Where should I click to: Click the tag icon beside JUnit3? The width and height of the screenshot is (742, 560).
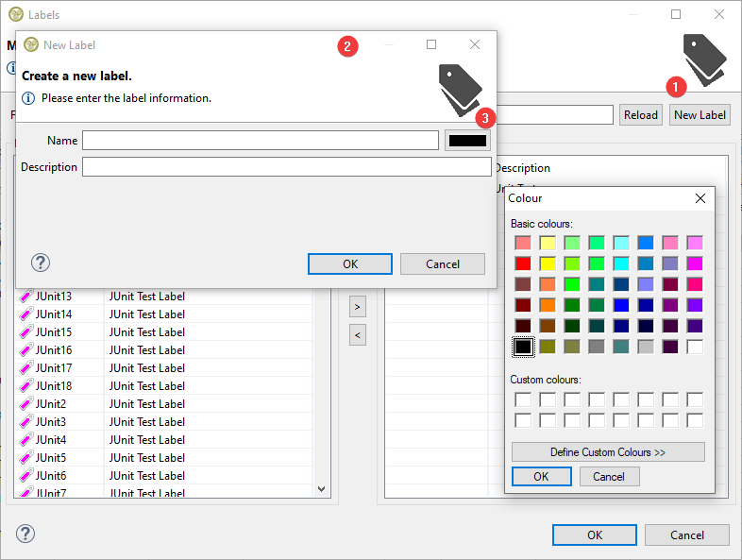(25, 422)
